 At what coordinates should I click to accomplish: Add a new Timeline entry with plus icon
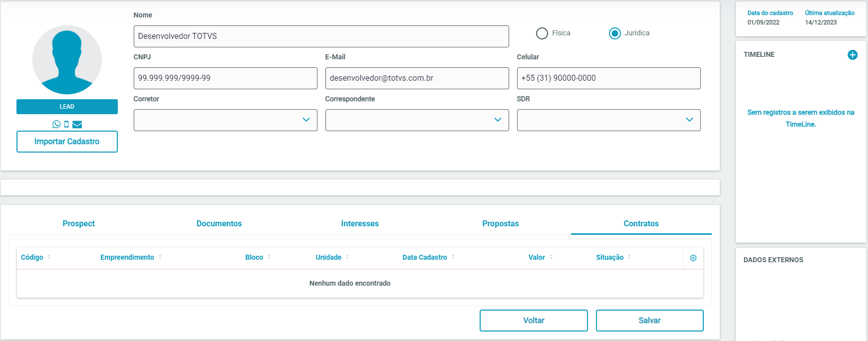(x=853, y=55)
